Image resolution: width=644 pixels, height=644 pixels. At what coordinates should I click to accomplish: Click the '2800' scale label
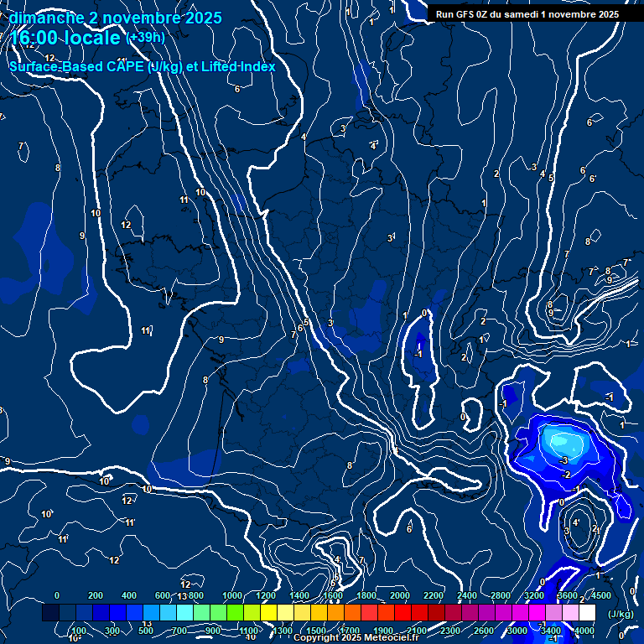click(x=501, y=595)
